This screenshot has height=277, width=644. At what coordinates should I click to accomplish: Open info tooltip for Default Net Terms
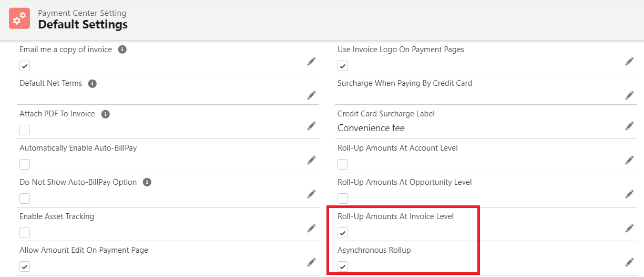(x=93, y=84)
